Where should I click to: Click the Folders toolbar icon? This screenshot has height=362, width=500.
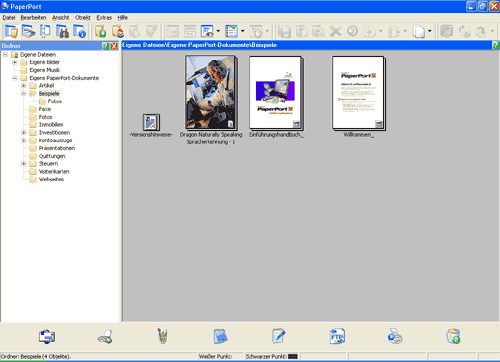click(x=11, y=32)
